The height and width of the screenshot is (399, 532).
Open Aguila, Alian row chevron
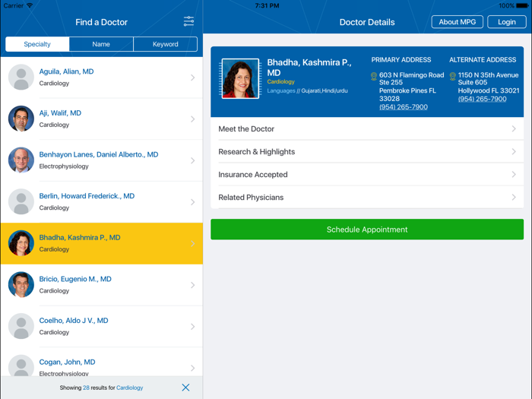[x=193, y=78]
